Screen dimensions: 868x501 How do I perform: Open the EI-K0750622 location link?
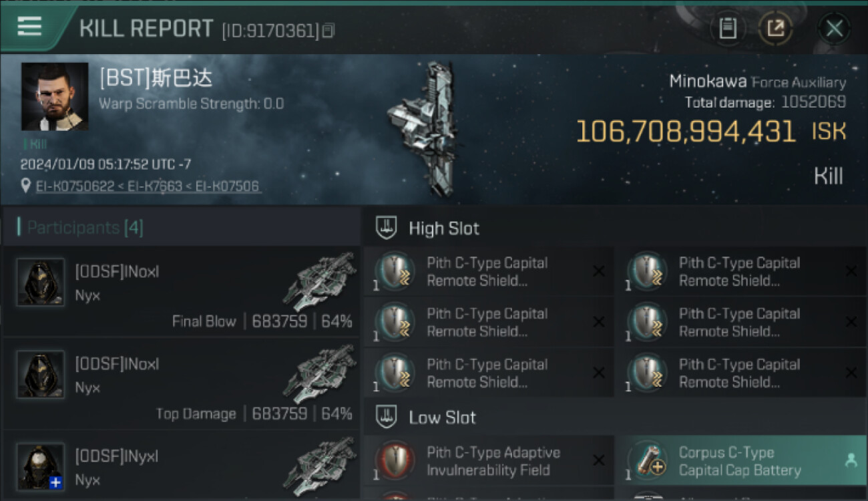coord(75,186)
